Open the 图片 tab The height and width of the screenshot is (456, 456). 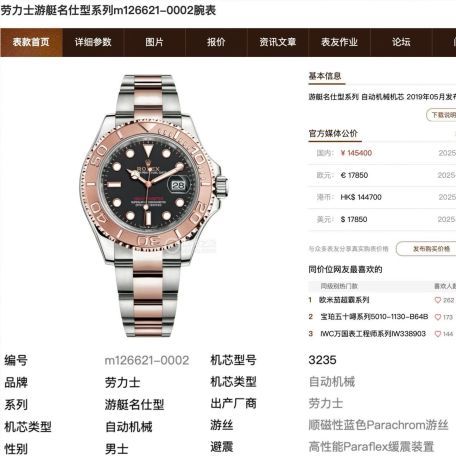coord(155,42)
